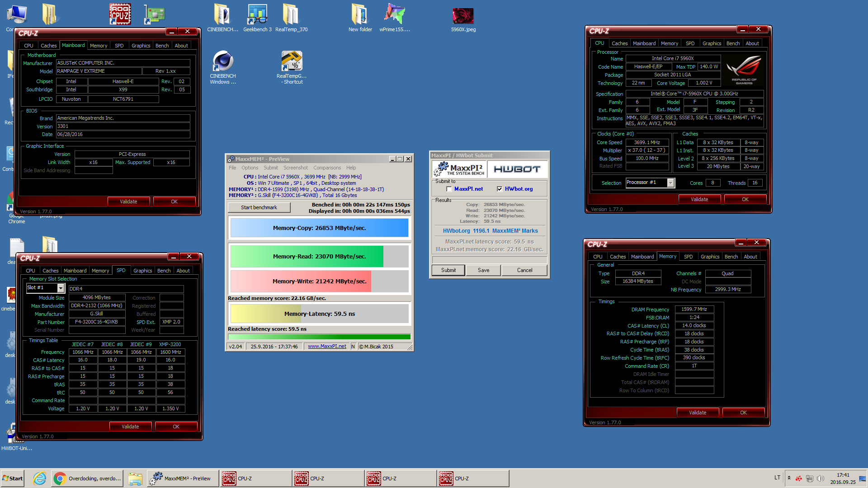Switch to the Chrome Overclocking taskbar item
868x488 pixels.
coord(87,479)
